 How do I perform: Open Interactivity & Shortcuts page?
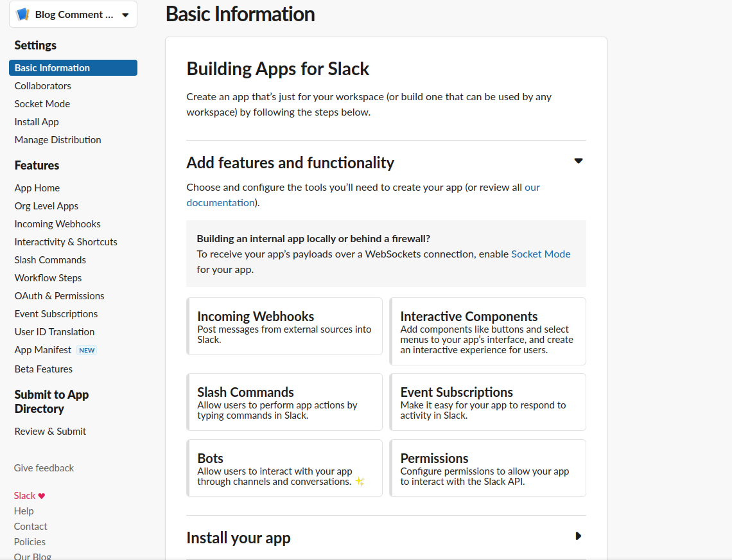click(x=66, y=242)
